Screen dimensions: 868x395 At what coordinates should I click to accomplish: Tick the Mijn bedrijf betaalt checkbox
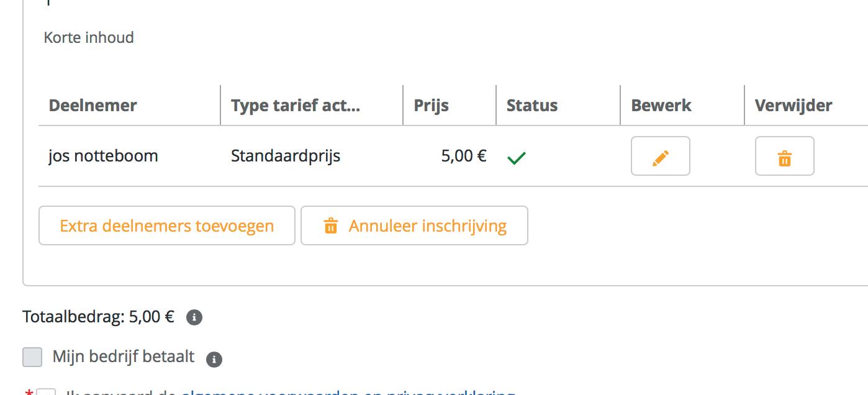[32, 357]
